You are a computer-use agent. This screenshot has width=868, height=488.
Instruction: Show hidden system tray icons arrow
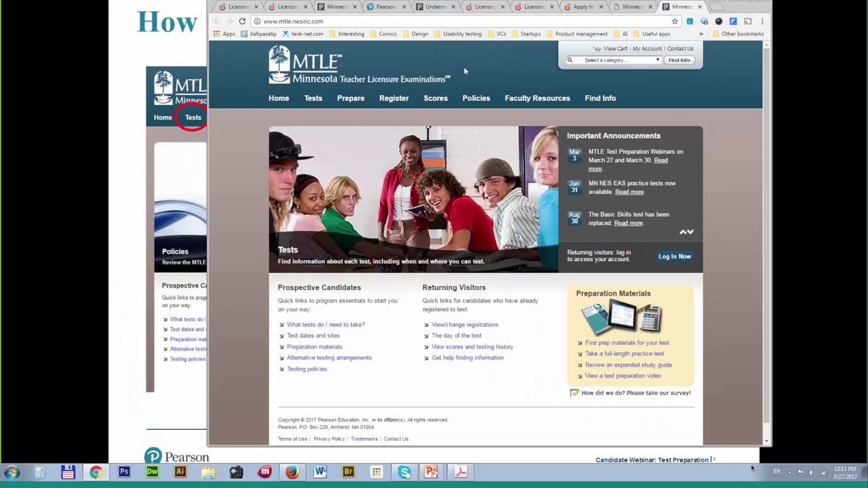789,472
